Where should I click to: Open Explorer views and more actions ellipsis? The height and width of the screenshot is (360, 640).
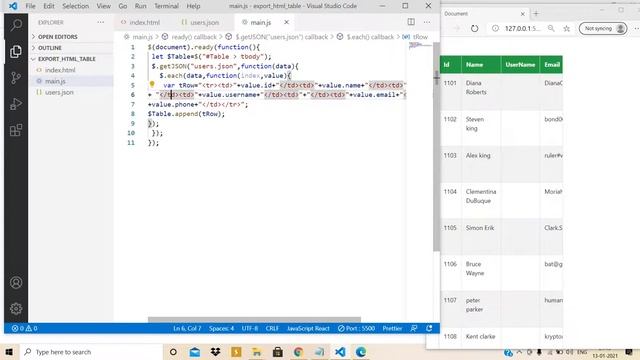click(x=100, y=22)
